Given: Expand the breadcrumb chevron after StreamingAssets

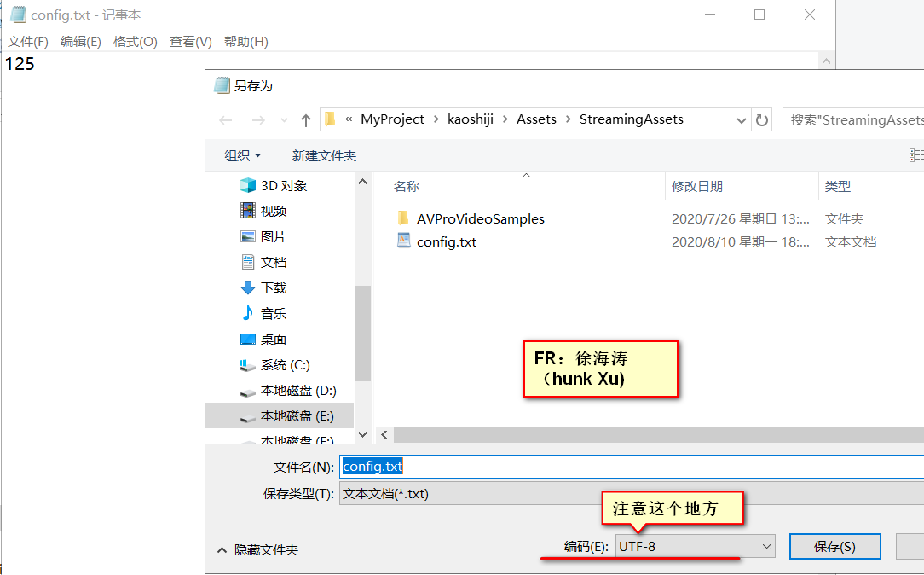Looking at the screenshot, I should 741,119.
